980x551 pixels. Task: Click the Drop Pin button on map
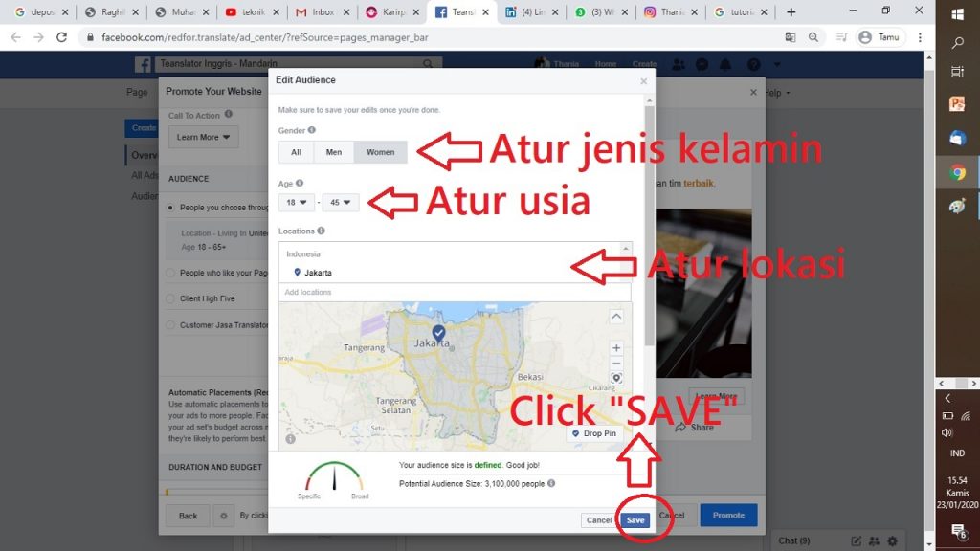593,433
